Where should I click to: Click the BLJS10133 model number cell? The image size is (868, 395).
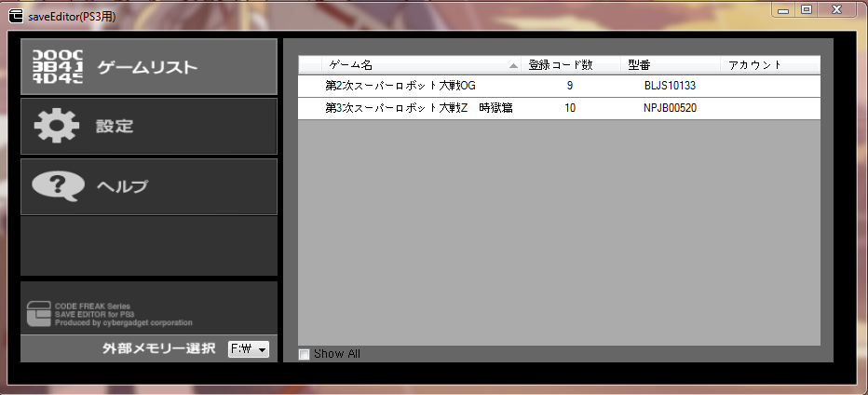click(670, 86)
